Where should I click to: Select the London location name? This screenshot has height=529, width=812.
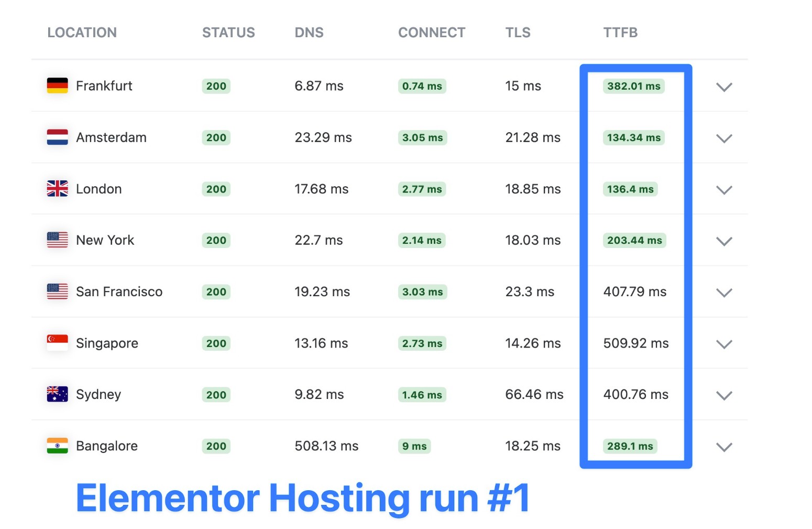click(99, 189)
